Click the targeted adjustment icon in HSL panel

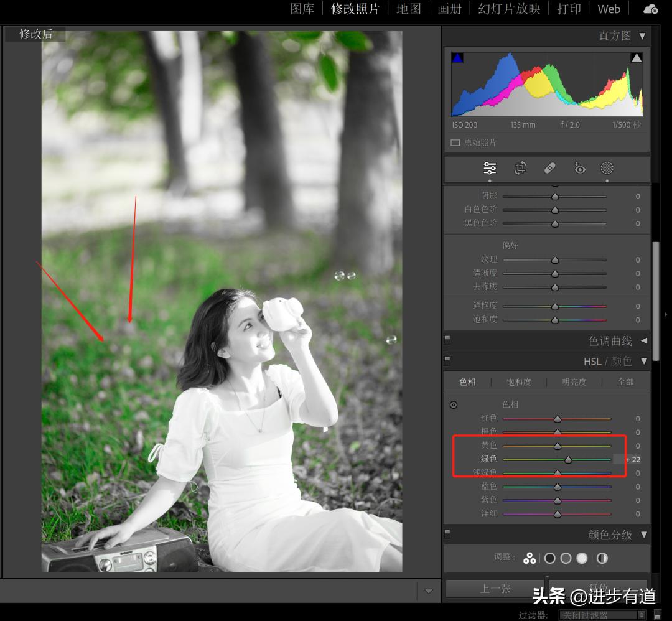pos(454,404)
